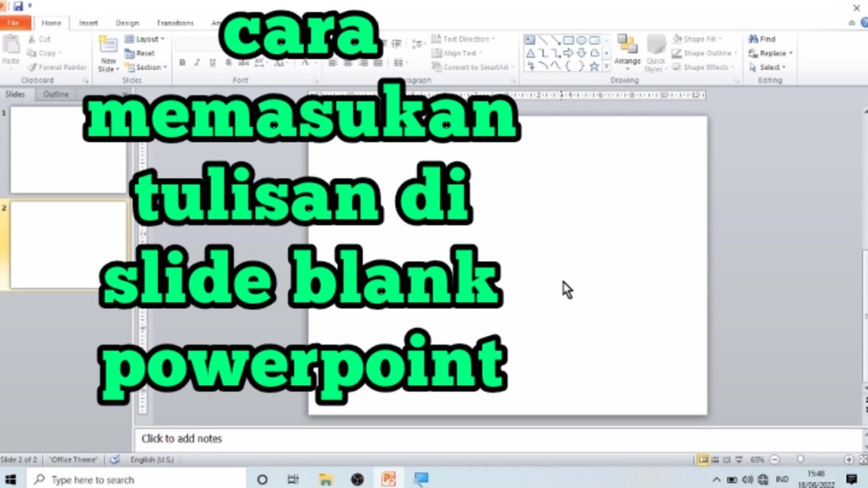Image resolution: width=868 pixels, height=488 pixels.
Task: Open Text Direction options
Action: (x=464, y=39)
